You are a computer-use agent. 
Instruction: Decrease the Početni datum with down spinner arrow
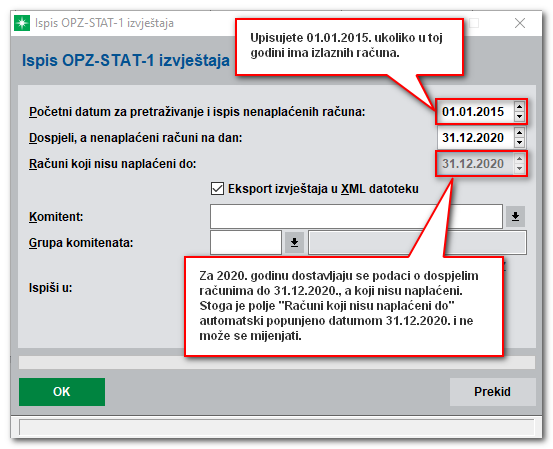[x=519, y=117]
